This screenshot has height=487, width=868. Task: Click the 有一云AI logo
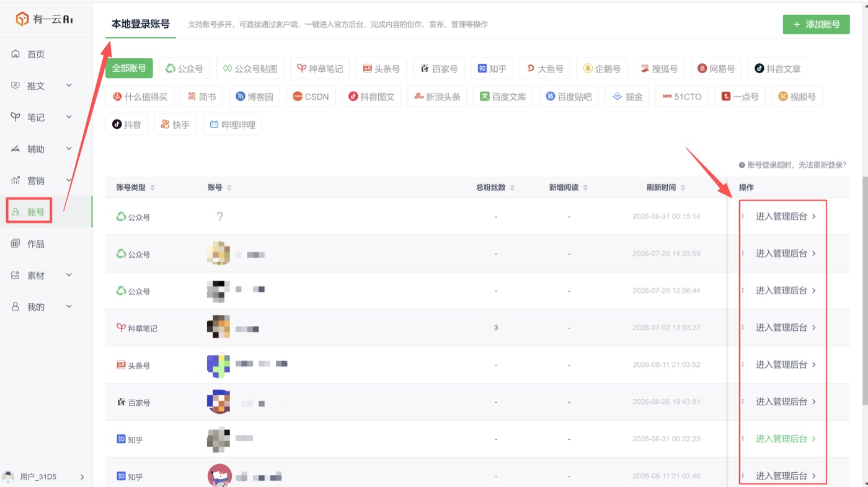(45, 19)
